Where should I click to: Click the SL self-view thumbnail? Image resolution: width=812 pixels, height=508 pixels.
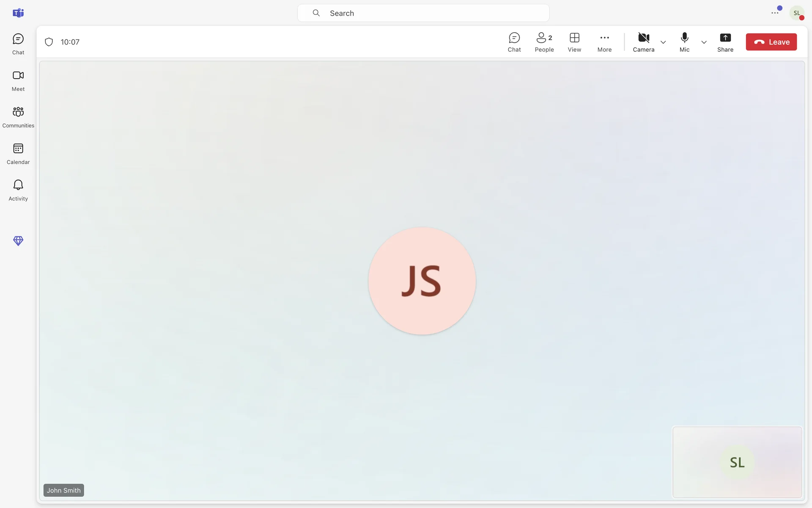737,462
